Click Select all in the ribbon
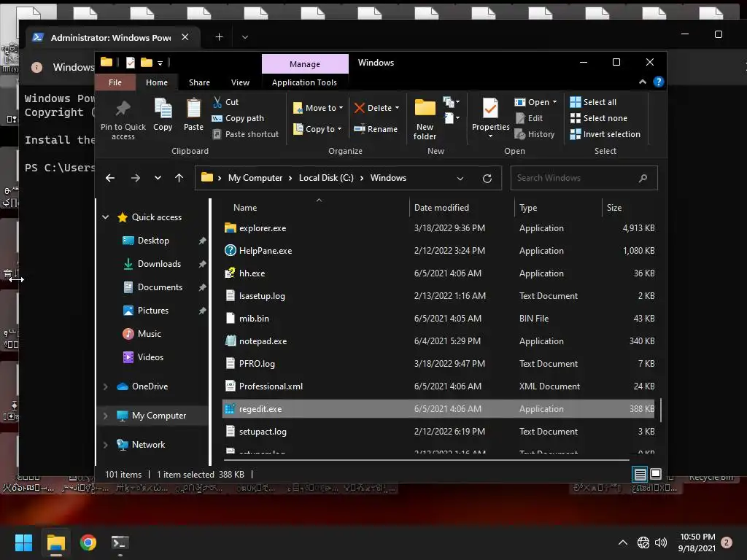Screen dimensions: 747x560 [x=593, y=102]
